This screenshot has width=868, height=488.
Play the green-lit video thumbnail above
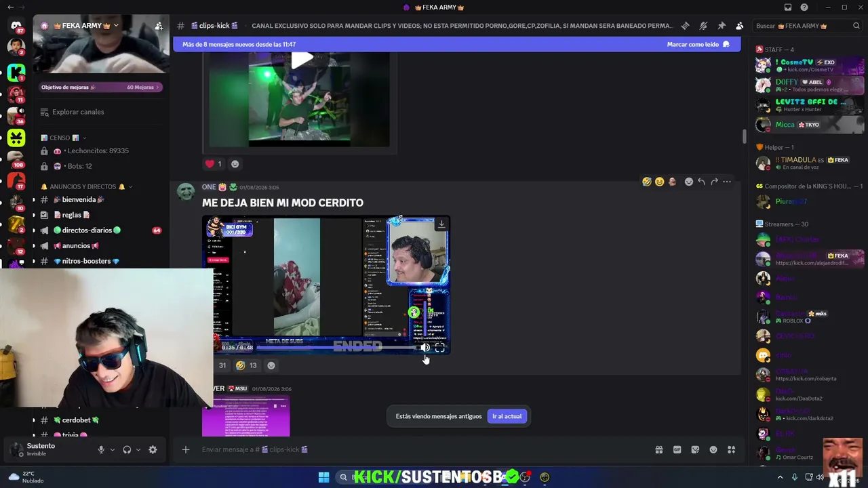tap(302, 60)
